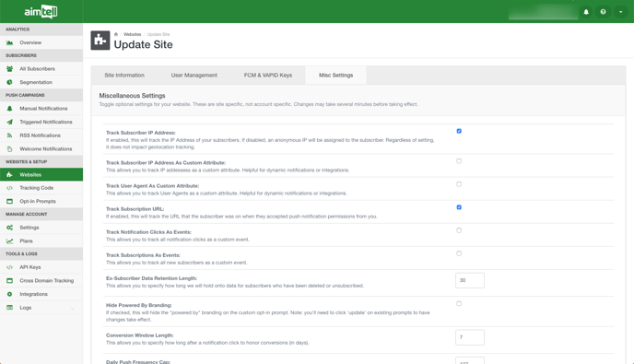Viewport: 634px width, 364px height.
Task: Open the notifications bell icon
Action: click(586, 12)
